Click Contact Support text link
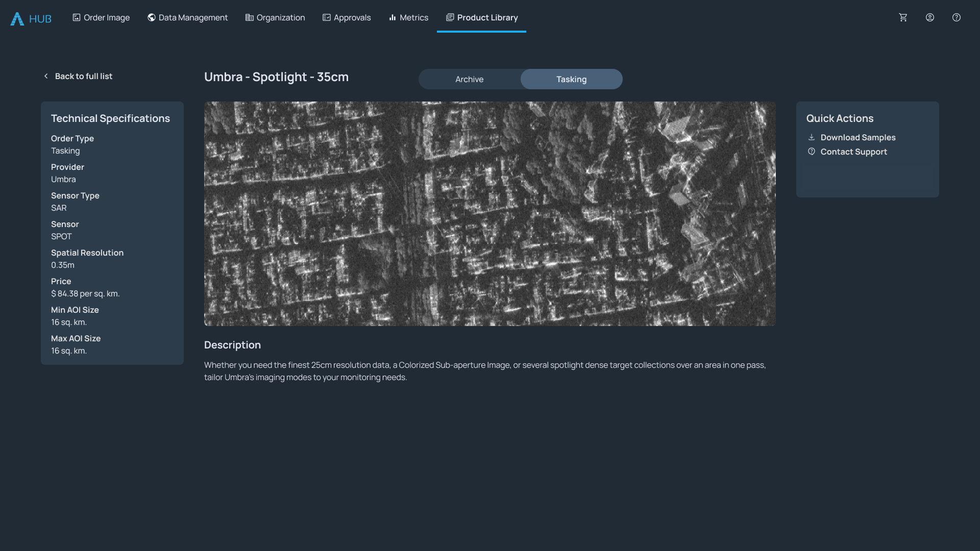Screen dimensions: 980x551 point(853,152)
